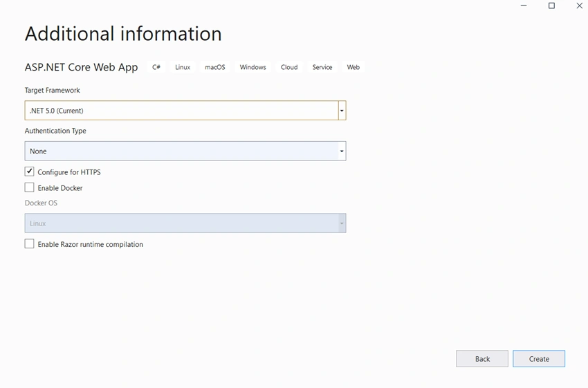Click the None authentication combo box
Viewport: 588px width, 388px height.
[x=185, y=151]
